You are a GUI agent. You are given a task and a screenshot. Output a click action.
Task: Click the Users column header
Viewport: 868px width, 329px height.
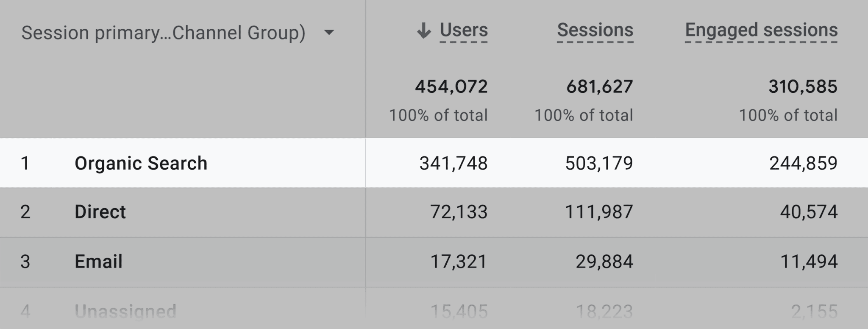pos(464,30)
